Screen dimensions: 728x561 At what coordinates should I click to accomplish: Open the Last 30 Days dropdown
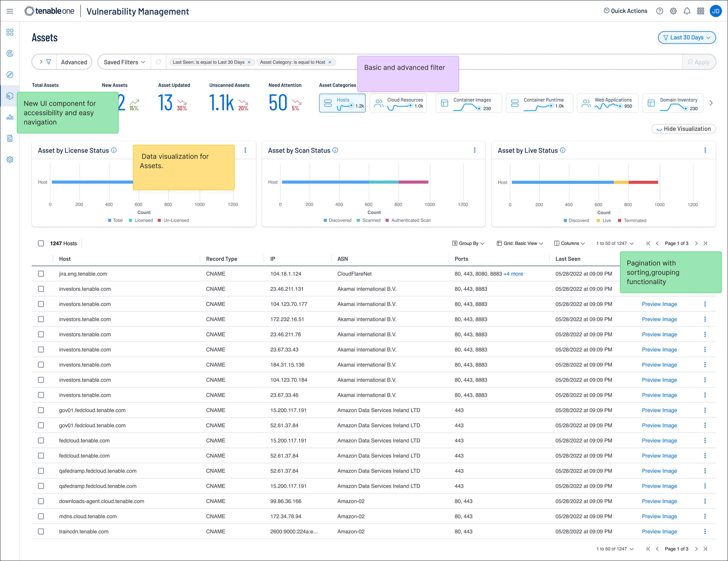pos(687,37)
